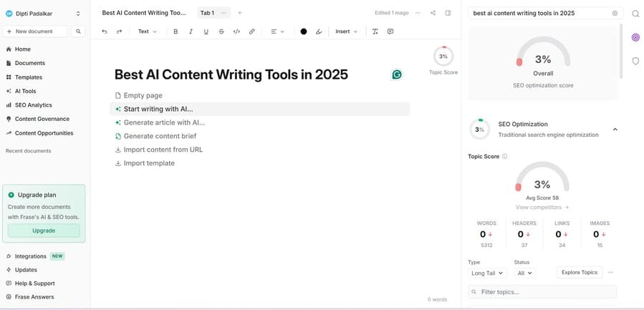Open the Text style dropdown

pos(148,32)
